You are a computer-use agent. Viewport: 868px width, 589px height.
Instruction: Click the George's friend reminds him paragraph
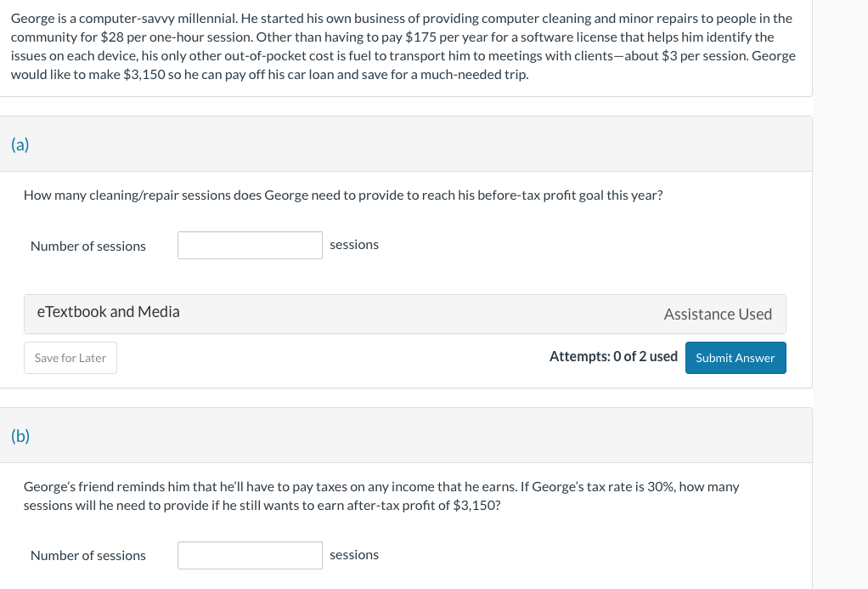[381, 496]
